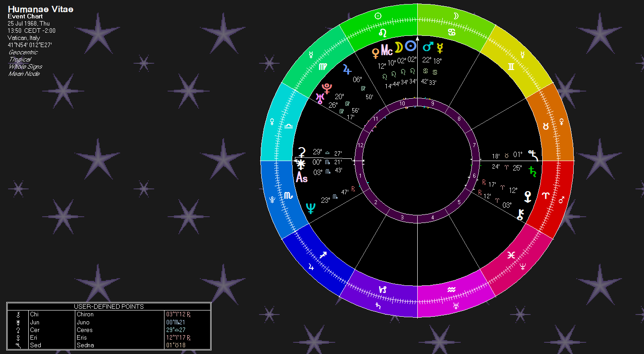Click the Moon ruler symbol above Cancer
Viewport: 644px width, 354px height.
456,15
